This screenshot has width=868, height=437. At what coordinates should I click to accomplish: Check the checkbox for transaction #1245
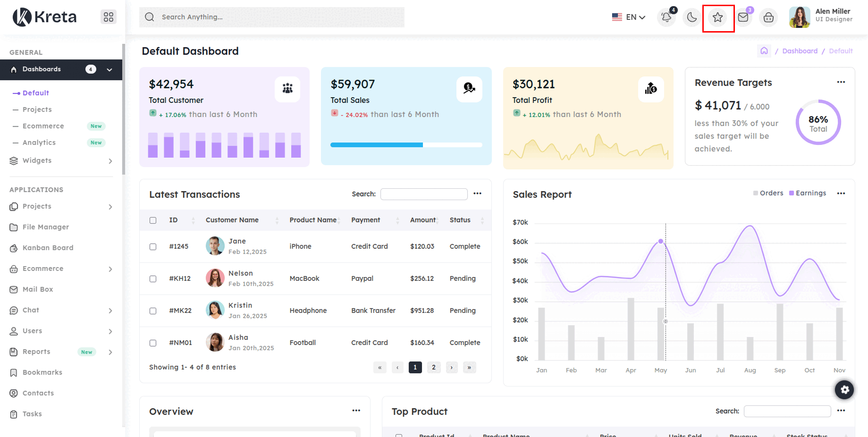[153, 247]
